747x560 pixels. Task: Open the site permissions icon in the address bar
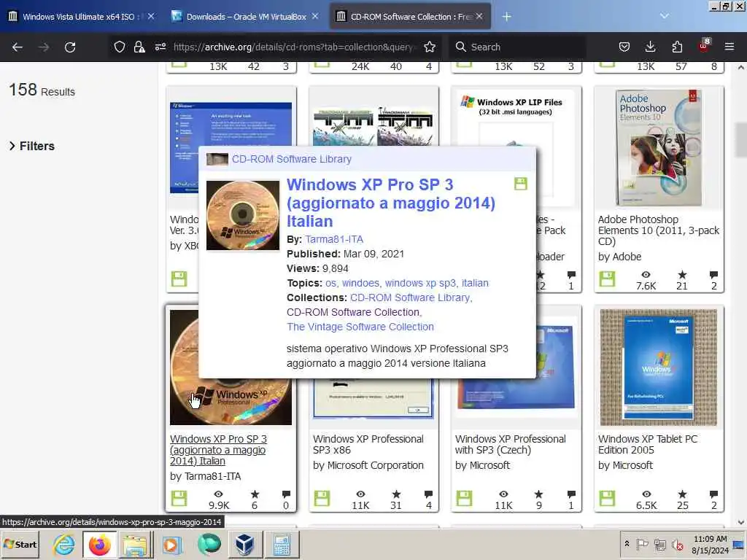(160, 47)
